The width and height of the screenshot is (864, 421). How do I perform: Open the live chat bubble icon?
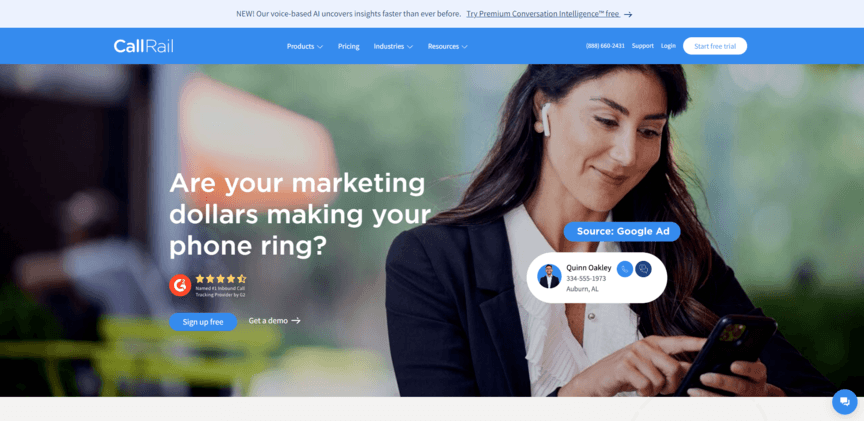(x=845, y=402)
